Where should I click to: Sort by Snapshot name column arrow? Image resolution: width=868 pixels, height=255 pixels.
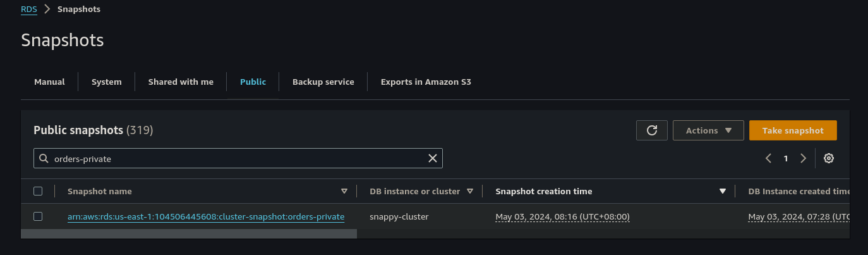(x=344, y=191)
